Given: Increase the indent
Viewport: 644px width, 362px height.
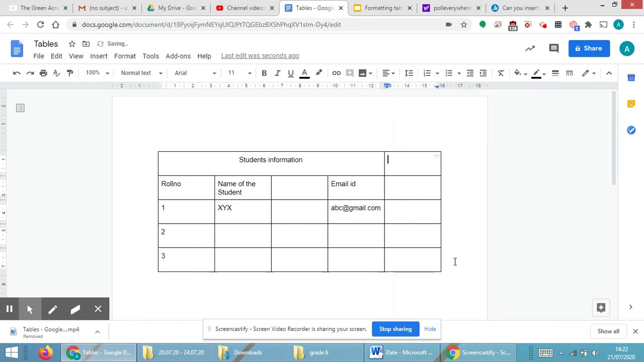Looking at the screenshot, I should click(483, 73).
